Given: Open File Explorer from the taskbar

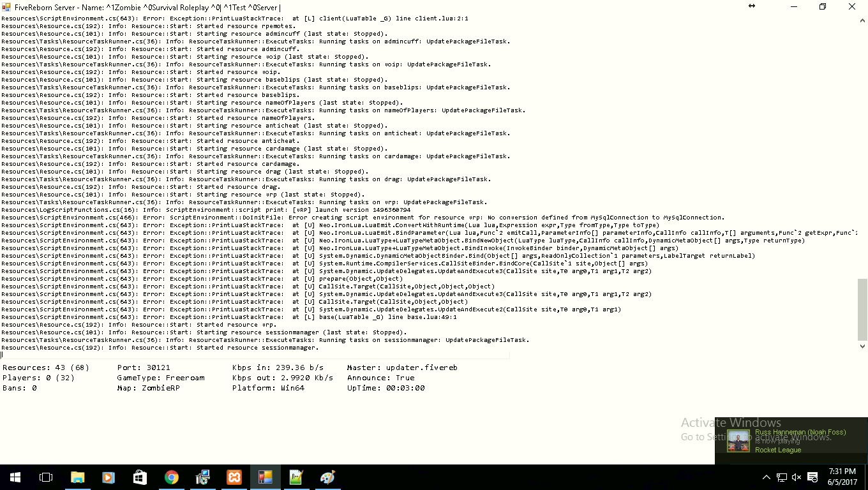Looking at the screenshot, I should [x=77, y=477].
